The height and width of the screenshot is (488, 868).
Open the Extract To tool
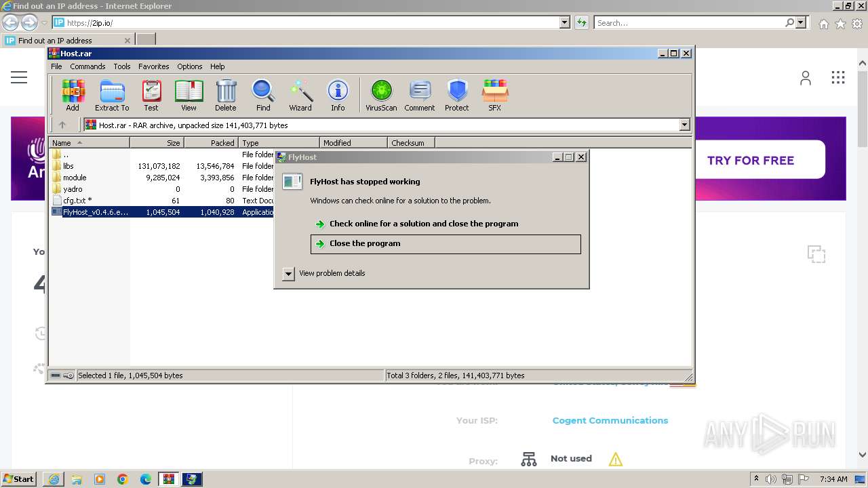click(112, 95)
